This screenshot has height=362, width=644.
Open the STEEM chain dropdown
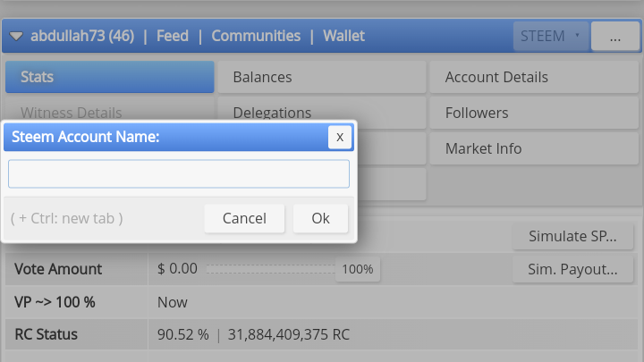(551, 36)
